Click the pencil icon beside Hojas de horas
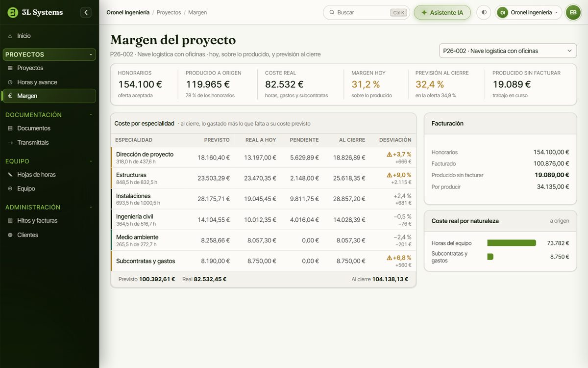The image size is (588, 368). [x=10, y=174]
